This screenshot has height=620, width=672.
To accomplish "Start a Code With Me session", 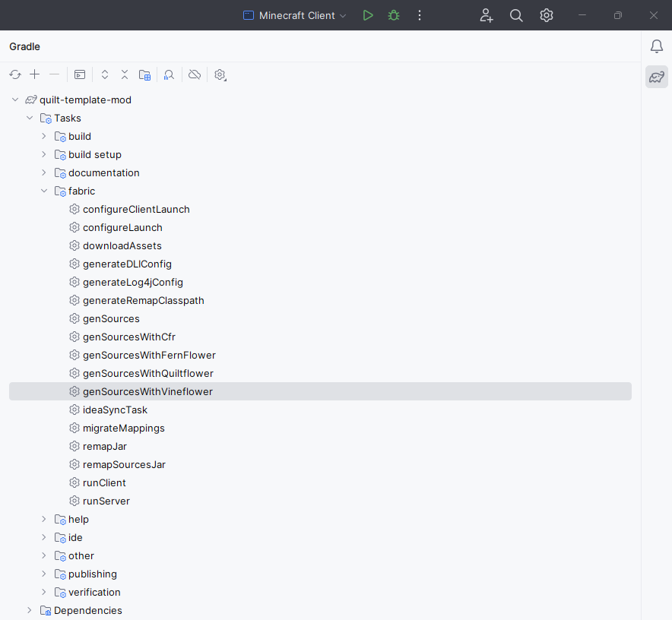I will pyautogui.click(x=486, y=15).
